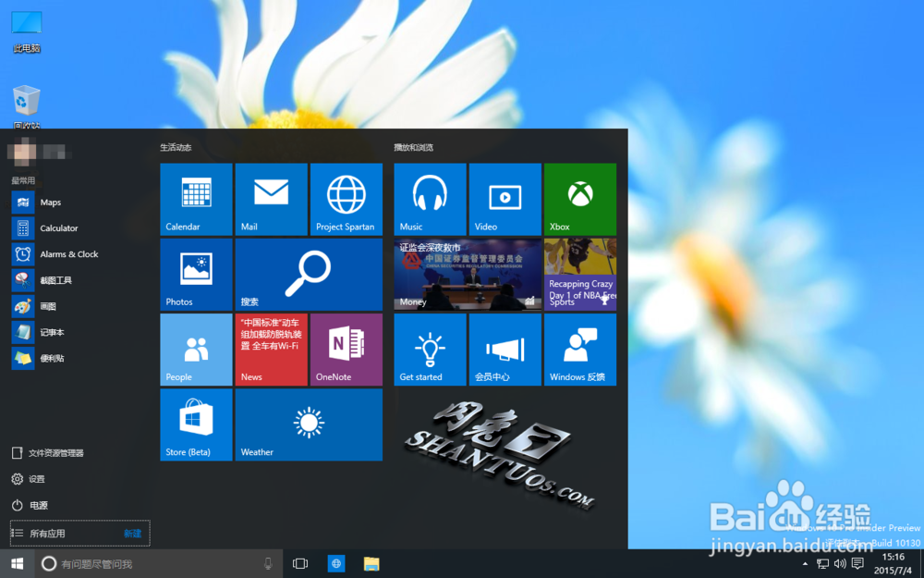924x578 pixels.
Task: Open Task View on taskbar
Action: [x=300, y=564]
